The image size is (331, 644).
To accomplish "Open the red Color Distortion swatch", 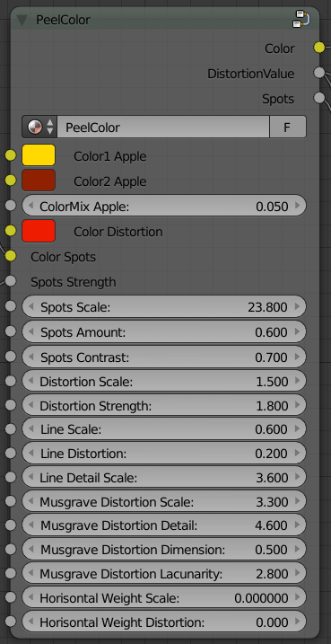I will click(39, 231).
